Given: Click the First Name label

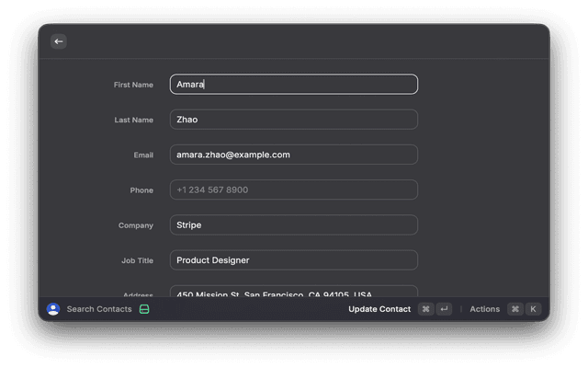Looking at the screenshot, I should 133,85.
